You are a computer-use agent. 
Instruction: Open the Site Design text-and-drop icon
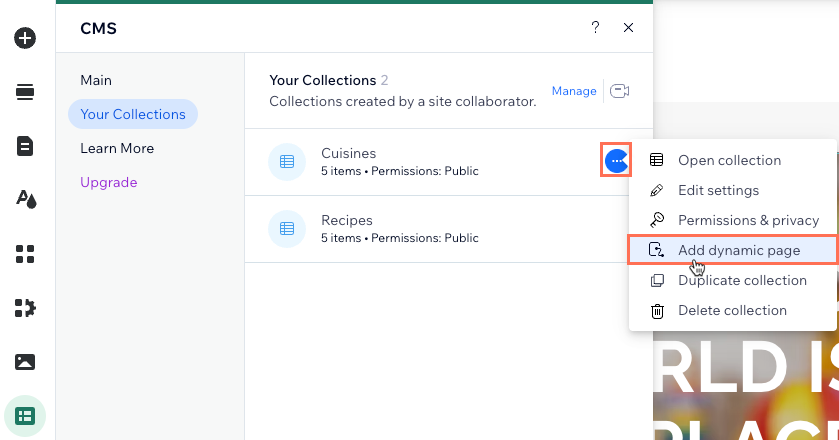point(25,200)
